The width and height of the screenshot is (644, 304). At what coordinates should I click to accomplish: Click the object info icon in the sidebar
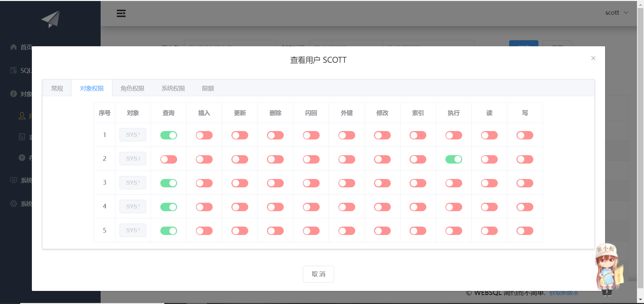(13, 94)
